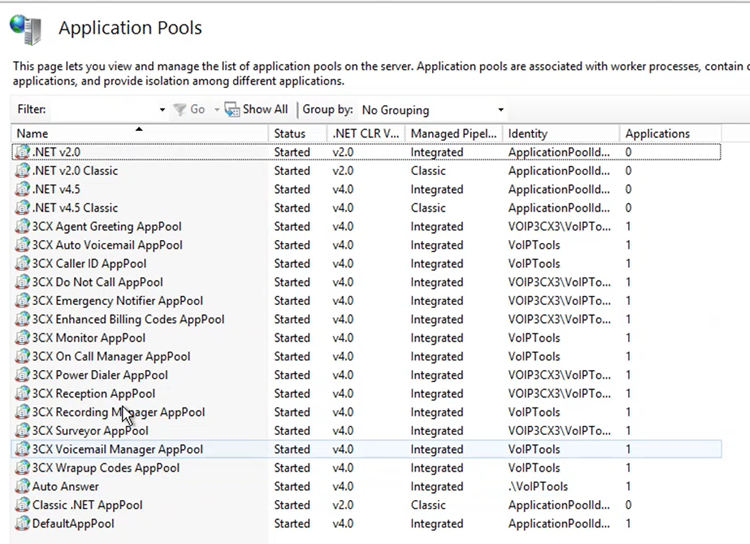Click the 3CX Caller ID AppPool icon

tap(22, 264)
